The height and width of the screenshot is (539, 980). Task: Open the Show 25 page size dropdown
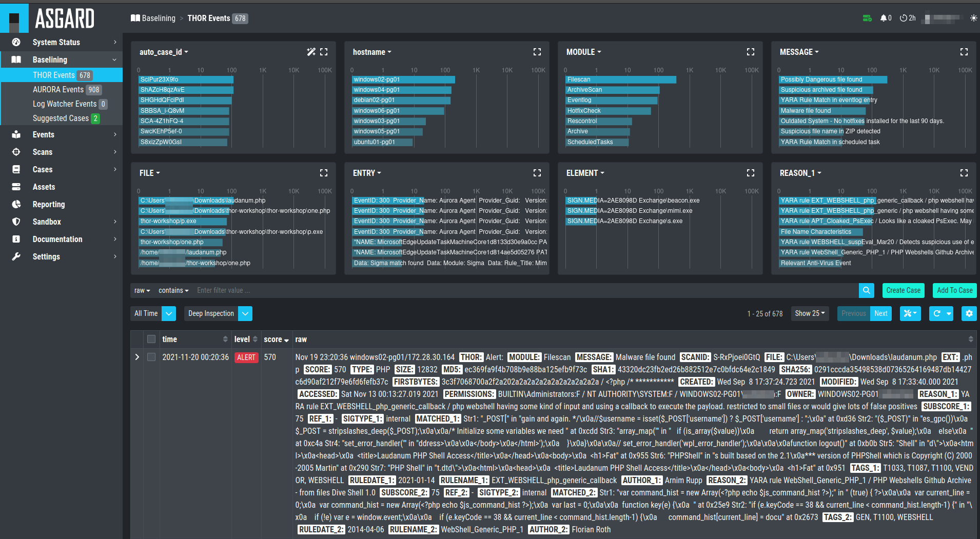810,313
